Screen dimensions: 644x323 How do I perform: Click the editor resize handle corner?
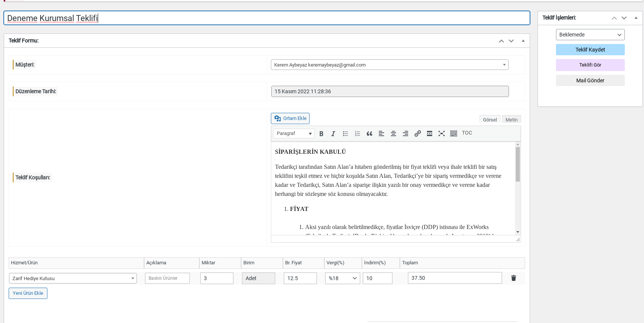518,239
